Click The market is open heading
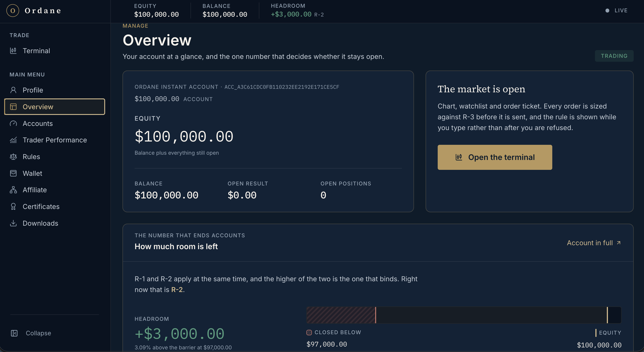 pyautogui.click(x=481, y=89)
